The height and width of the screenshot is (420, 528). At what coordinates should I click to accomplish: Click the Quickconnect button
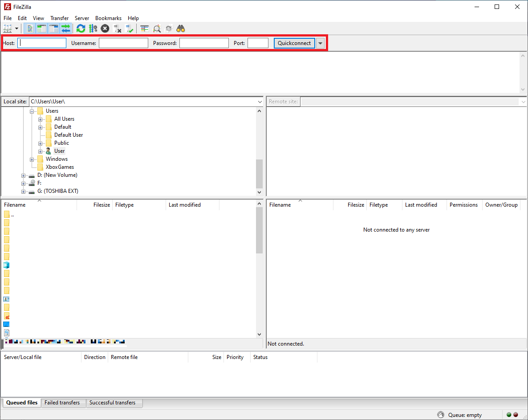tap(294, 43)
